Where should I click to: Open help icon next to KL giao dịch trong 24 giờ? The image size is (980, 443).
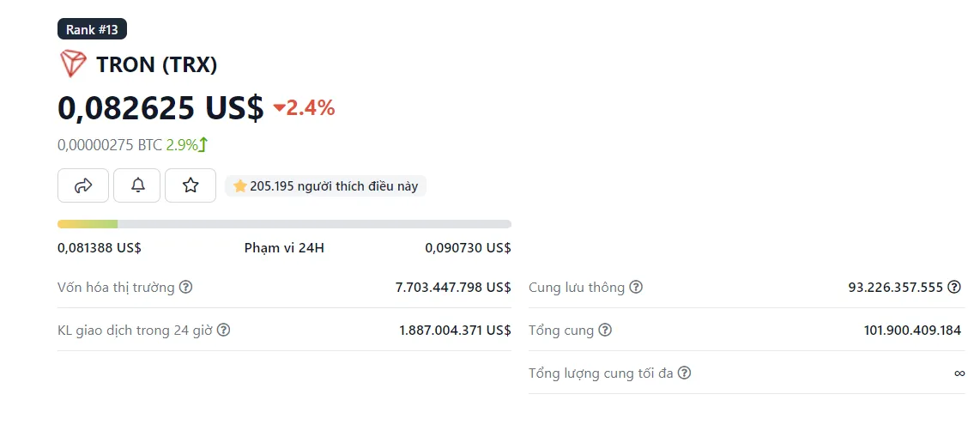pyautogui.click(x=223, y=330)
